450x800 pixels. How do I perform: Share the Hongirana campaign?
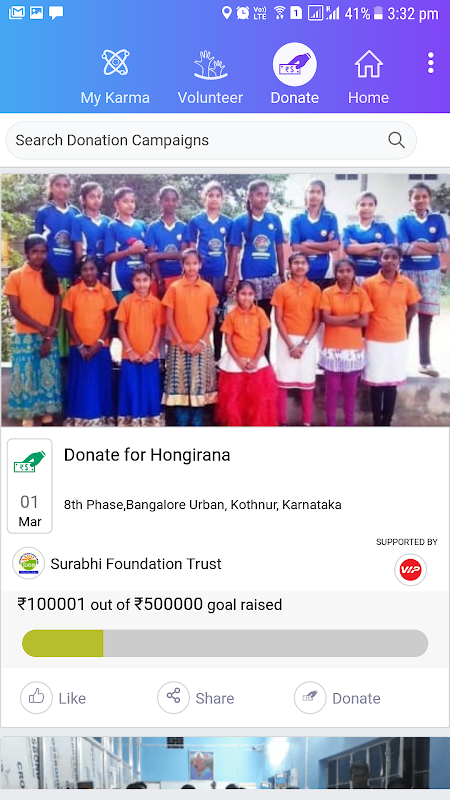(x=196, y=697)
